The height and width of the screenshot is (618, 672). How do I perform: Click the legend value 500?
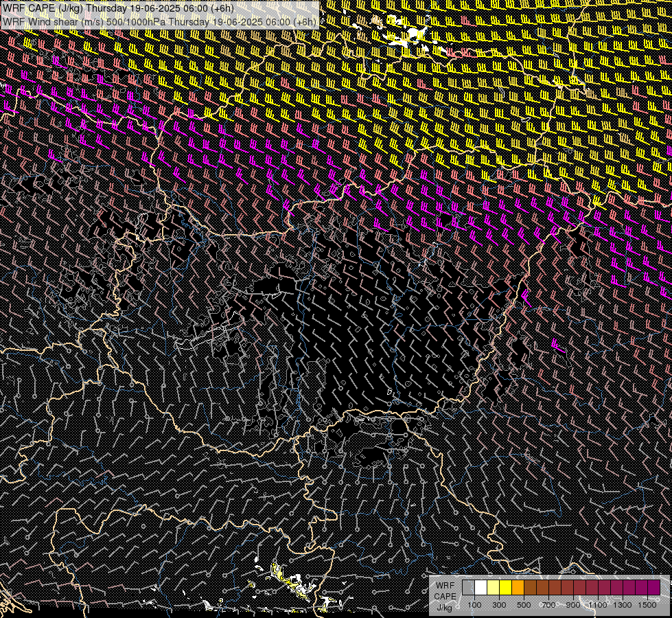[524, 605]
